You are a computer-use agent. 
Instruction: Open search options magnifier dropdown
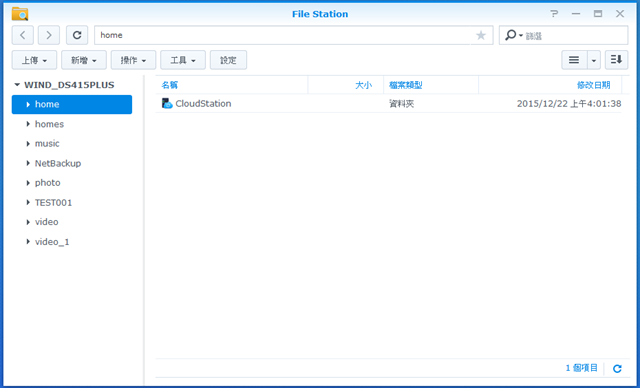pos(514,35)
